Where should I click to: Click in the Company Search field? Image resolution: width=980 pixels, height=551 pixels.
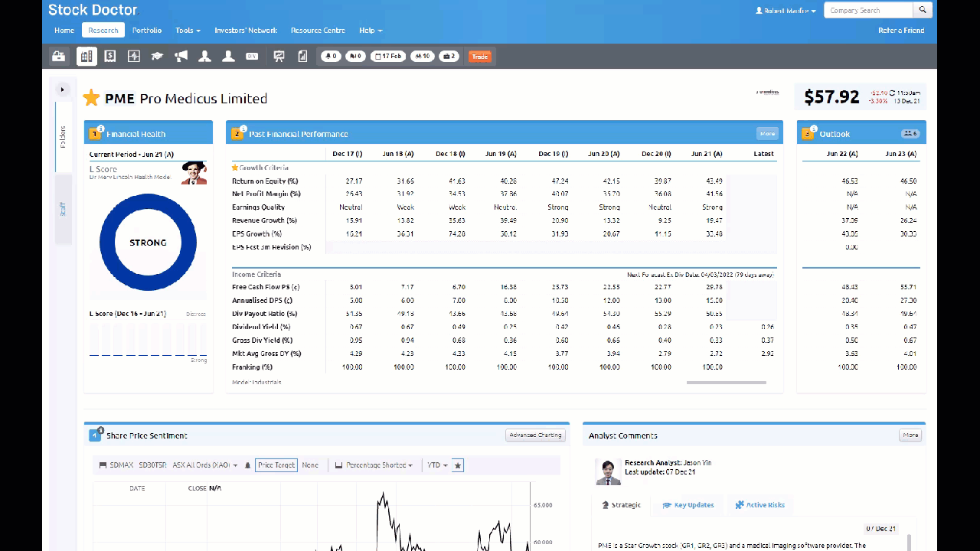[x=868, y=10]
